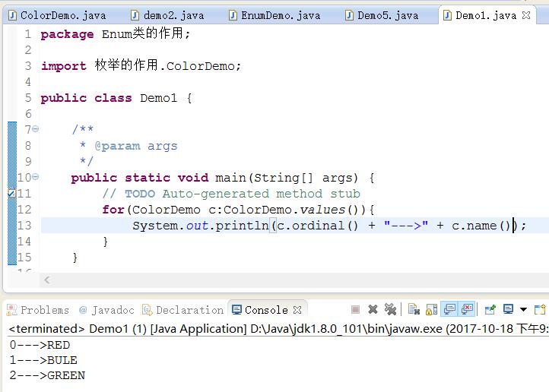
Task: Collapse the Javadoc comment at line 7
Action: [36, 129]
